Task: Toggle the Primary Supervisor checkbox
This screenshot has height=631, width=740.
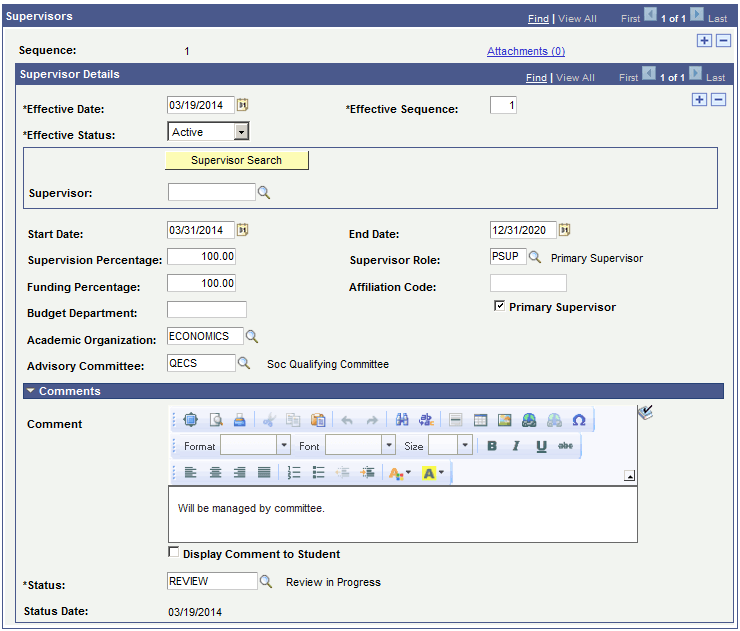Action: [499, 306]
